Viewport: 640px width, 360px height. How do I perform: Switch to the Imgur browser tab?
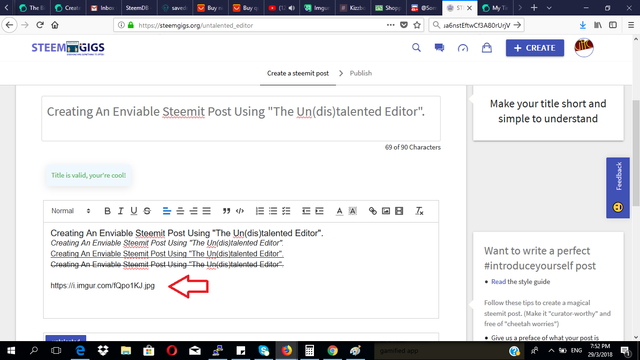pyautogui.click(x=317, y=8)
